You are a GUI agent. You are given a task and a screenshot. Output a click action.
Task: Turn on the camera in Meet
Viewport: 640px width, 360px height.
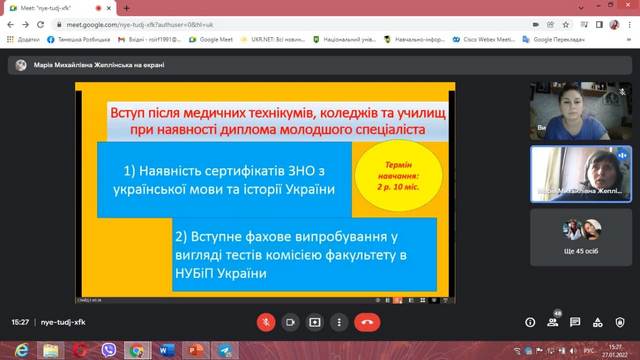(290, 322)
